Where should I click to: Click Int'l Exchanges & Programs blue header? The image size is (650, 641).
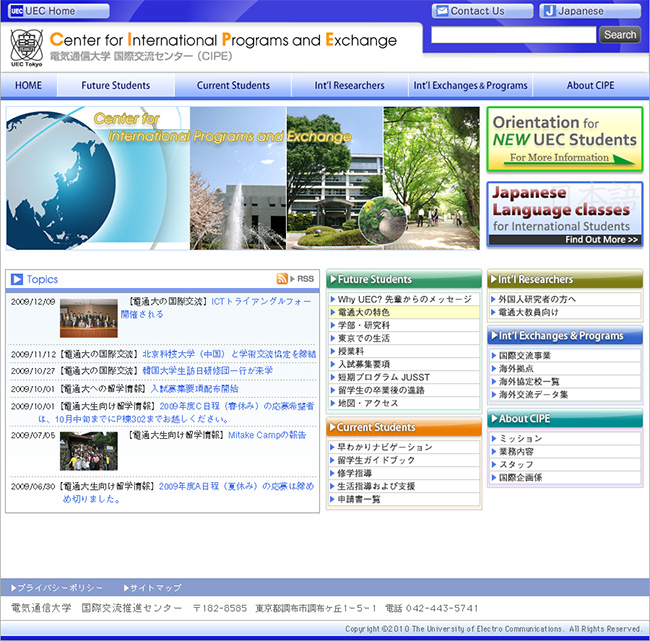(565, 335)
